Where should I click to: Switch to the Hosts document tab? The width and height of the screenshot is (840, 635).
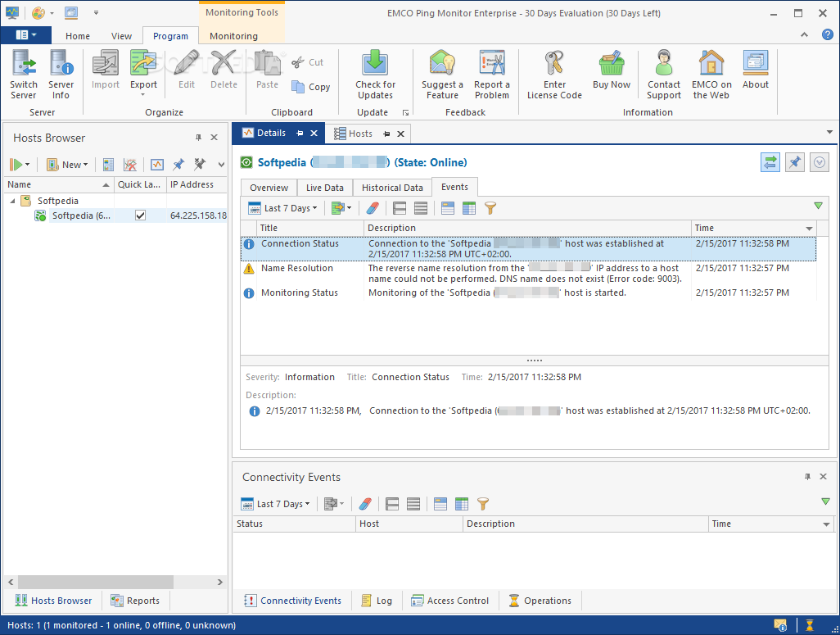coord(360,134)
